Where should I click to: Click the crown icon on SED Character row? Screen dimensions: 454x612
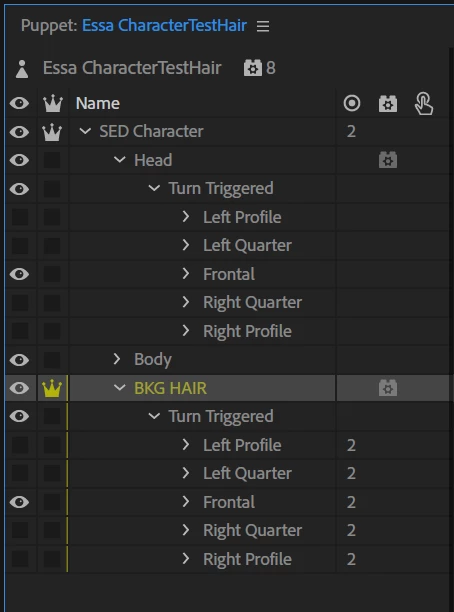52,132
